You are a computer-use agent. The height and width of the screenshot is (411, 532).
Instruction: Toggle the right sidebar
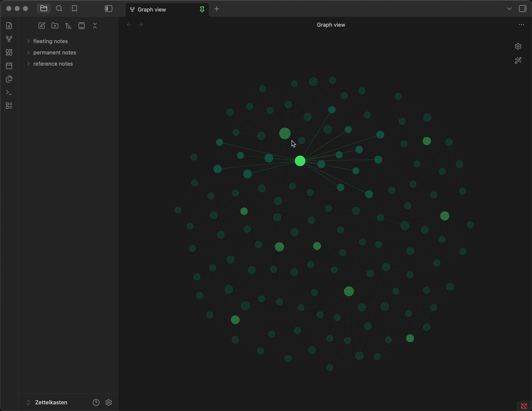[523, 9]
